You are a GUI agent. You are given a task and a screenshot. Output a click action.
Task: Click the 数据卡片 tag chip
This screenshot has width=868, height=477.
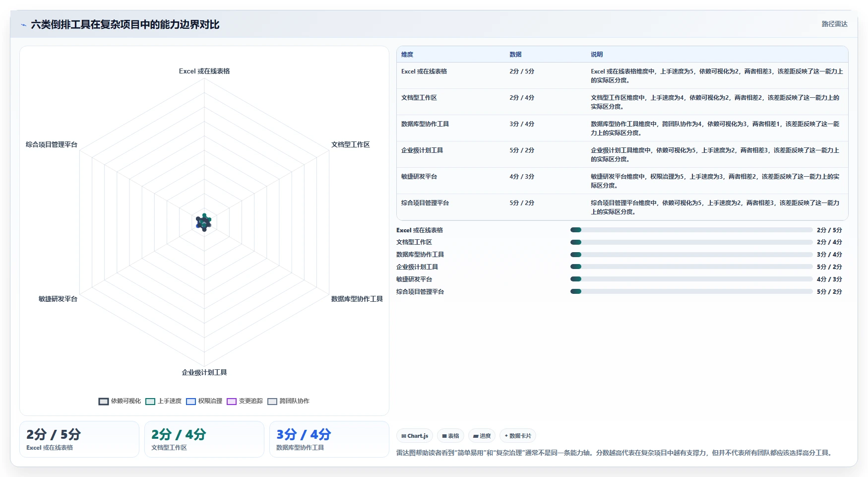518,436
